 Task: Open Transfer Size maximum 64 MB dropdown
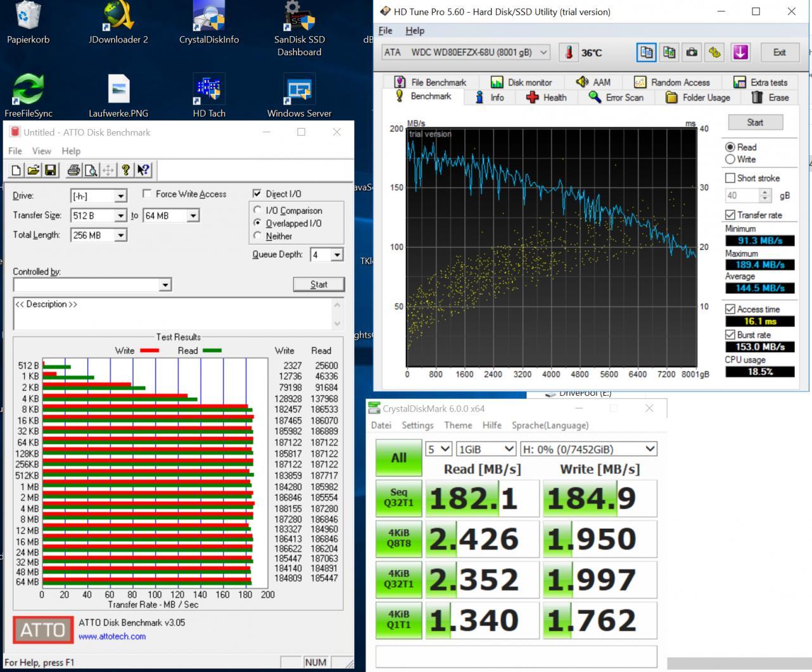click(x=193, y=216)
